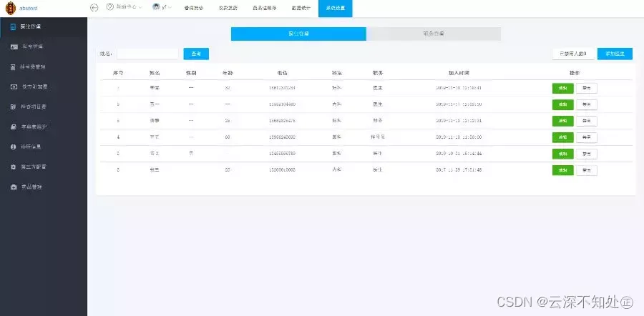Click the yf user avatar icon
The height and width of the screenshot is (316, 644).
[x=157, y=7]
